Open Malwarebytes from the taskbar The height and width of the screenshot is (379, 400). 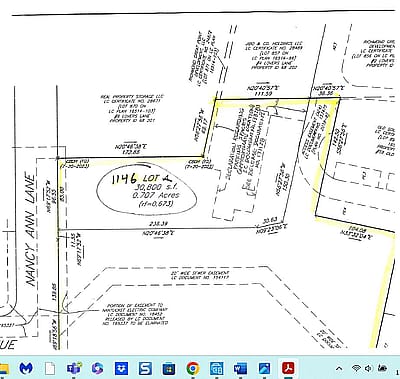(26, 368)
